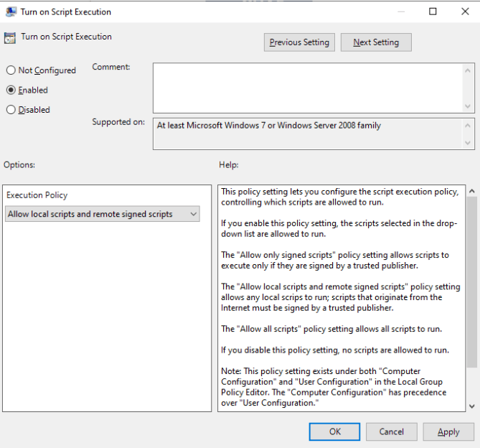Click the Comment box scroll up arrow
Screen dimensions: 480x448
(x=469, y=70)
